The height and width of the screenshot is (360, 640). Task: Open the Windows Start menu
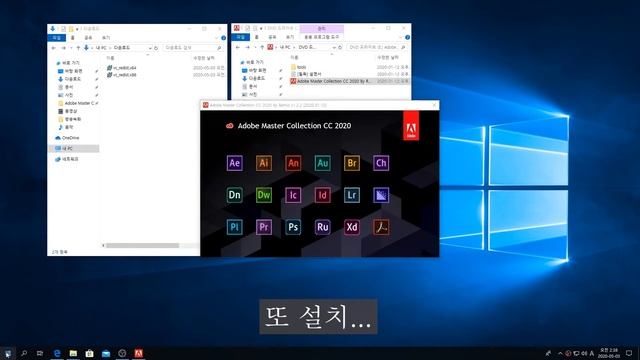tap(7, 353)
